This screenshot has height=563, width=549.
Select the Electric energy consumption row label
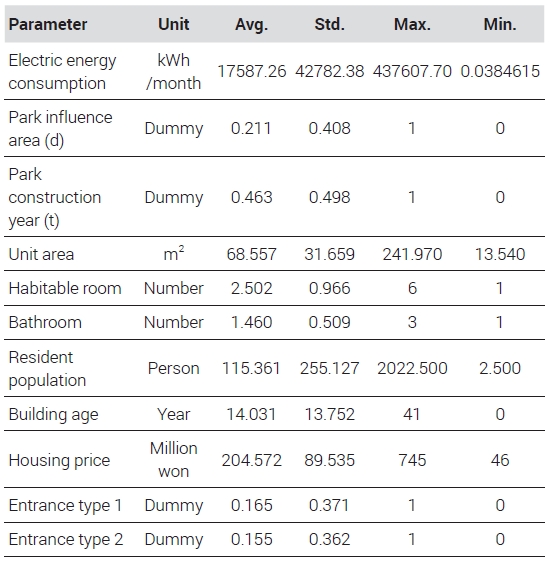[62, 72]
